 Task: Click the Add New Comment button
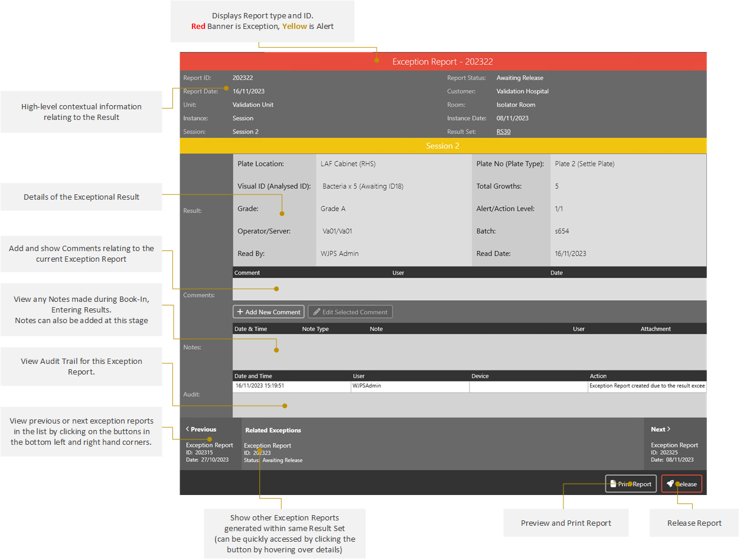tap(269, 311)
